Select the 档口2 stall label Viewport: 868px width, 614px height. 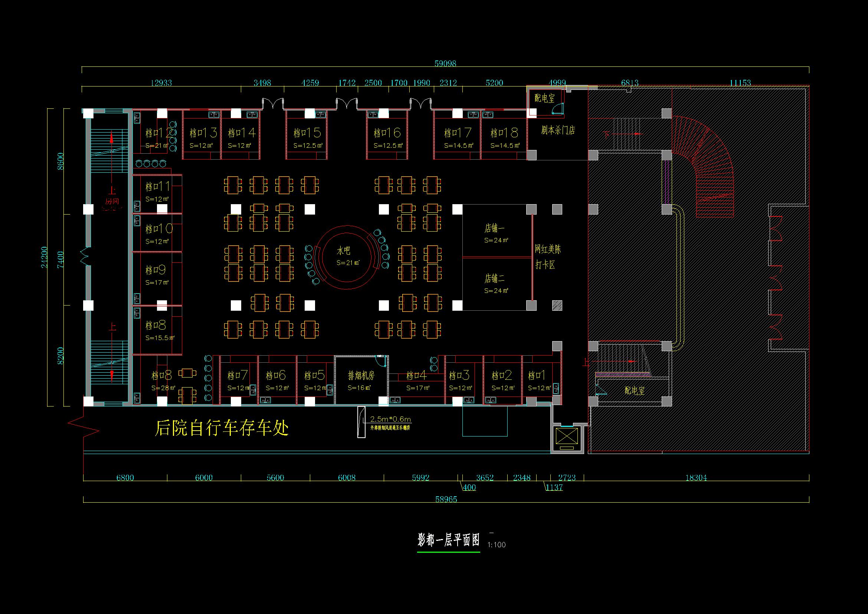click(x=502, y=375)
